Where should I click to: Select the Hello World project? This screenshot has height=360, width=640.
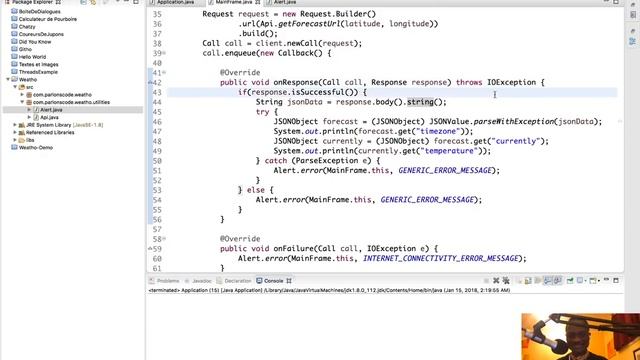point(32,57)
